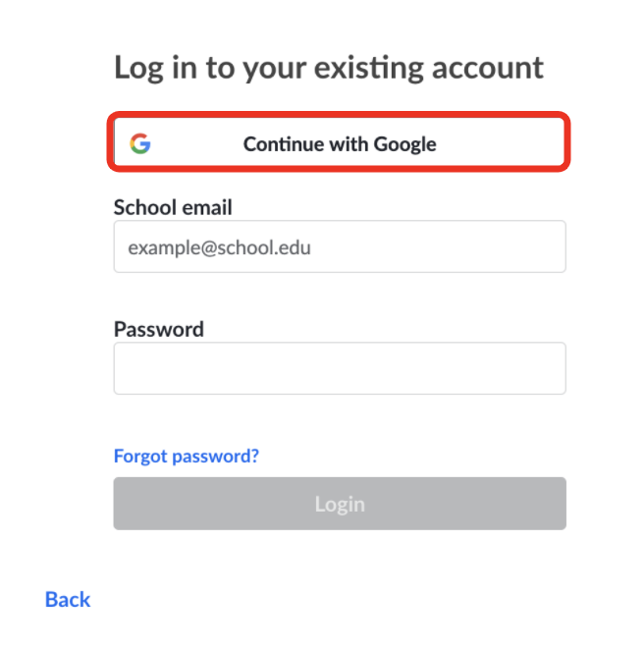Sign in with the Google account option
Viewport: 644px width, 650px height.
pyautogui.click(x=340, y=144)
